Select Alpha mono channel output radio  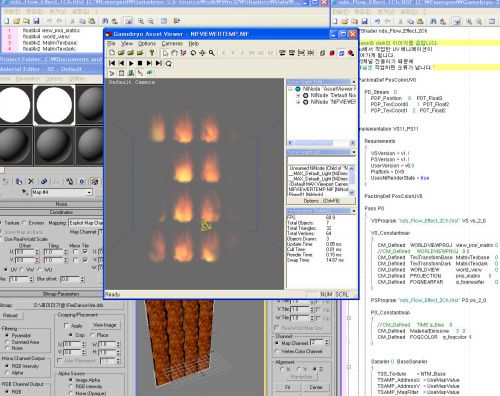click(x=7, y=373)
